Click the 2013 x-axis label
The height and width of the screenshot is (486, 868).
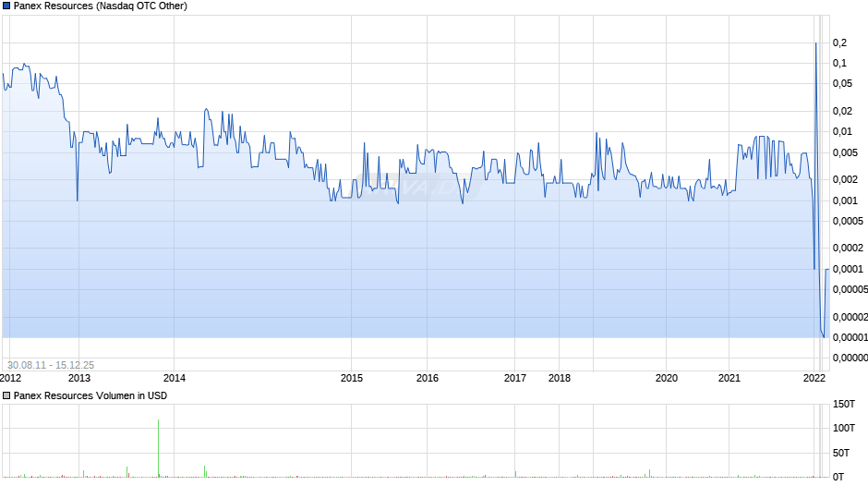pos(79,378)
